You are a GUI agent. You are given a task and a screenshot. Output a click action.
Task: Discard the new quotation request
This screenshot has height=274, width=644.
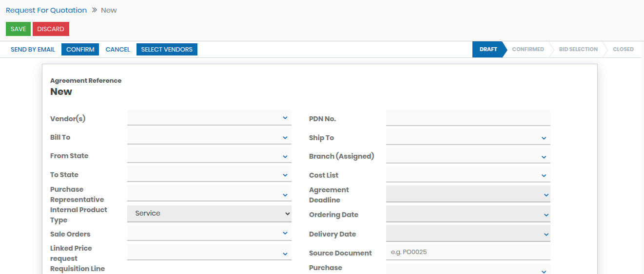pos(51,29)
